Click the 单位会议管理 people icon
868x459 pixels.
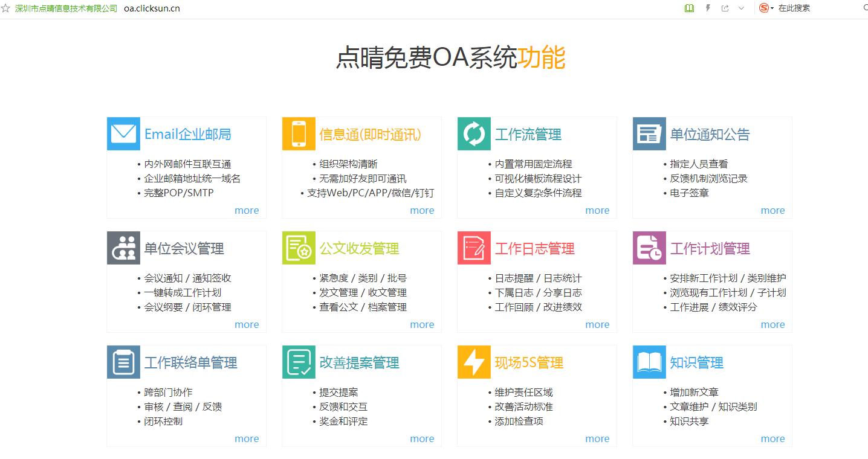coord(123,248)
